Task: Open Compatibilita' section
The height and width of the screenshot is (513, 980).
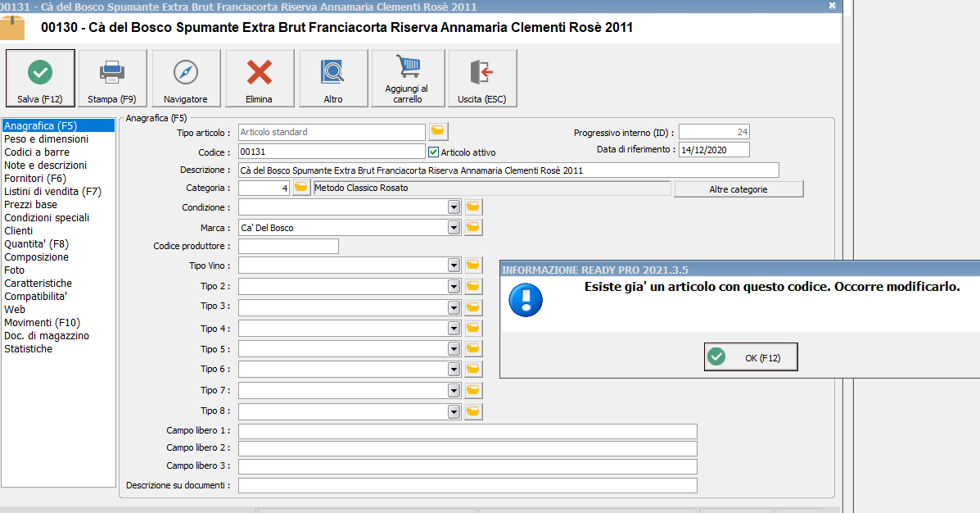Action: point(36,297)
